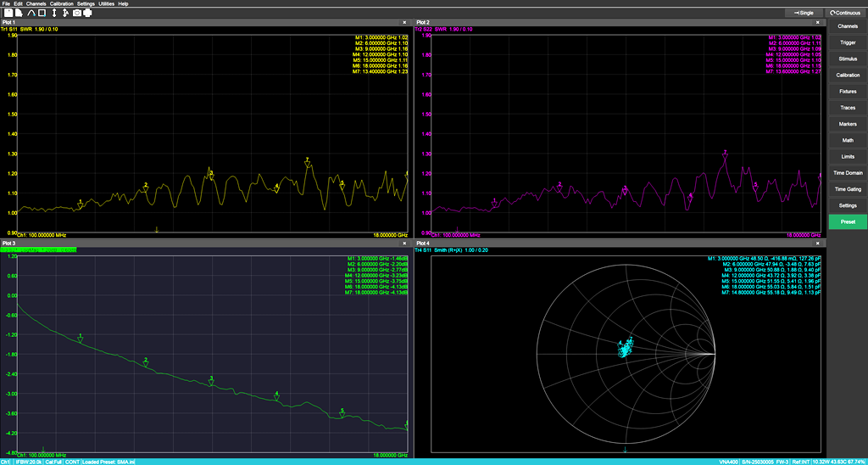Open the Edit menu

point(19,3)
